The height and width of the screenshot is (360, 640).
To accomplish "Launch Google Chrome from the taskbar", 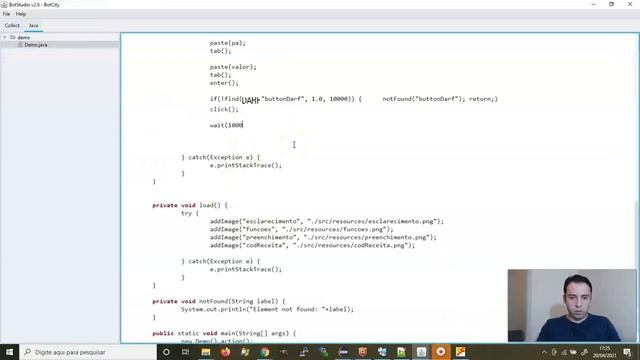I will pyautogui.click(x=264, y=352).
